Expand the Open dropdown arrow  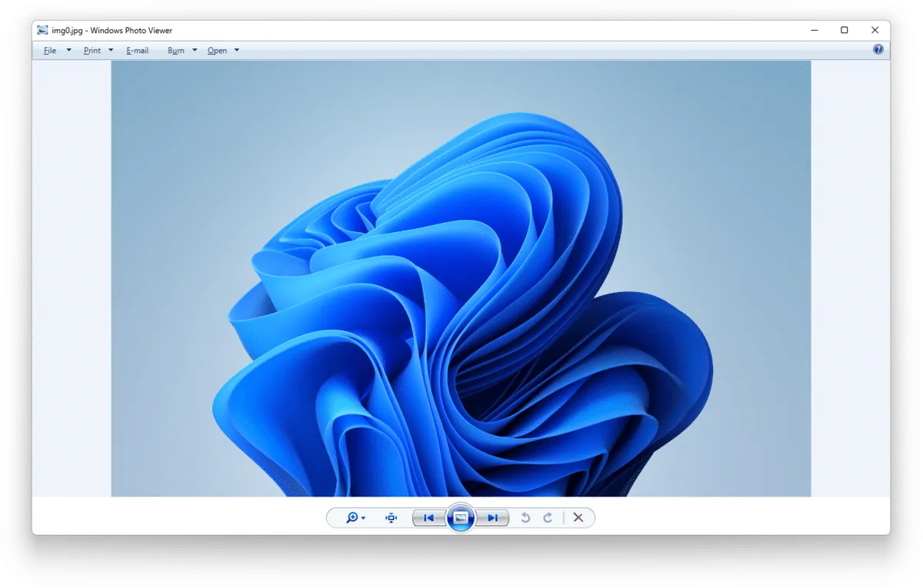(237, 51)
